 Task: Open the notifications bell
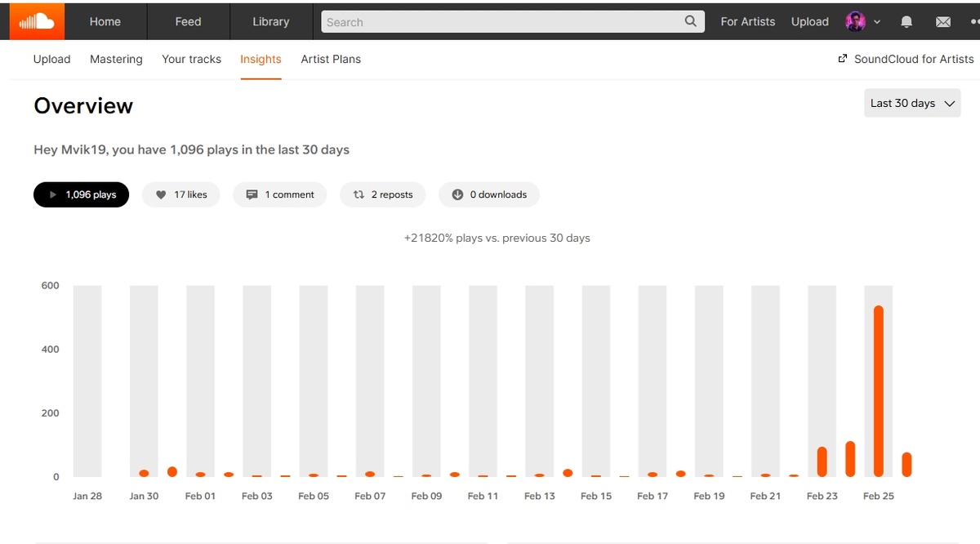906,22
